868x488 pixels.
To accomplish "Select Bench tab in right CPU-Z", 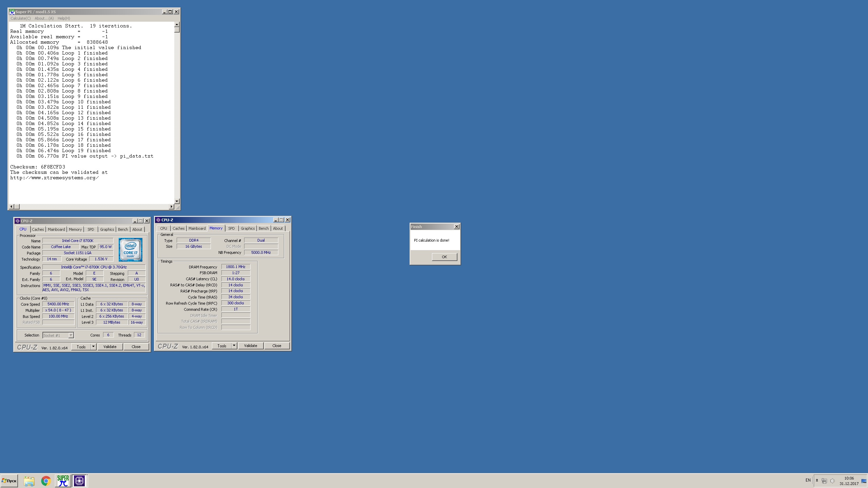I will tap(264, 228).
